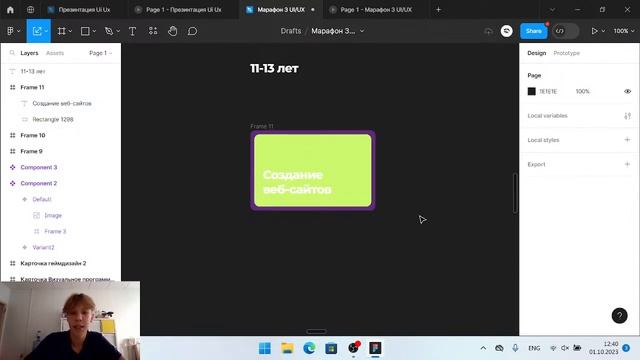This screenshot has height=360, width=640.
Task: Select the Frame tool
Action: 61,31
